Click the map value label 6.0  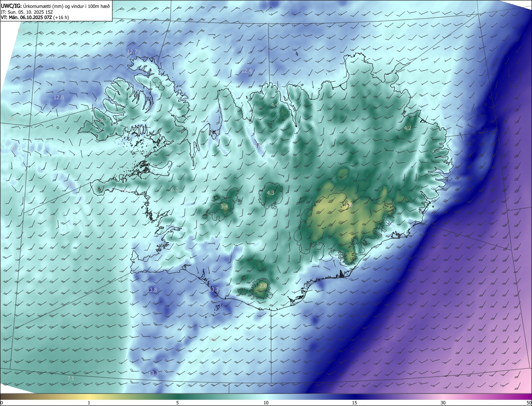click(175, 190)
